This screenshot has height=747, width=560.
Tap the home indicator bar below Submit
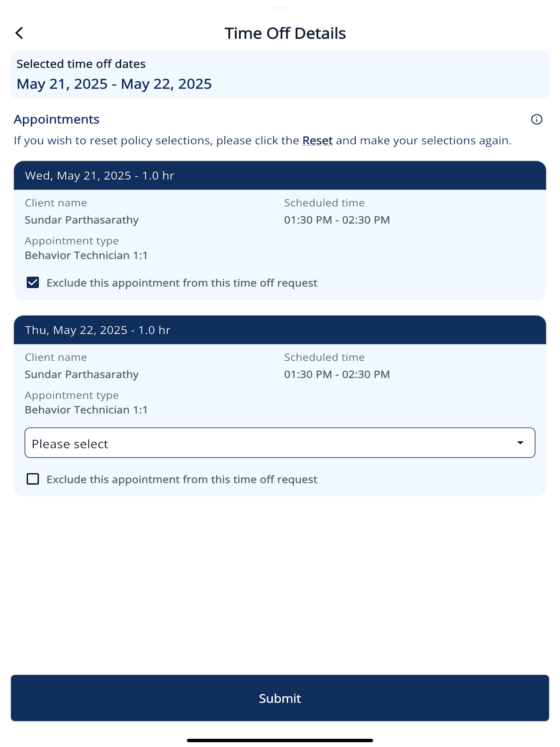pos(280,740)
